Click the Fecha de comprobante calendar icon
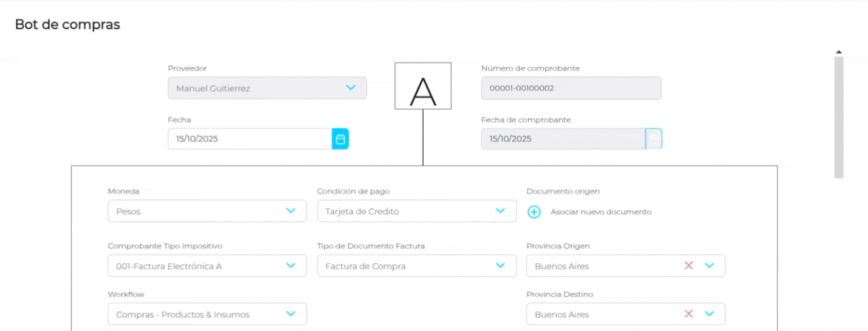Viewport: 868px width, 331px height. [654, 139]
